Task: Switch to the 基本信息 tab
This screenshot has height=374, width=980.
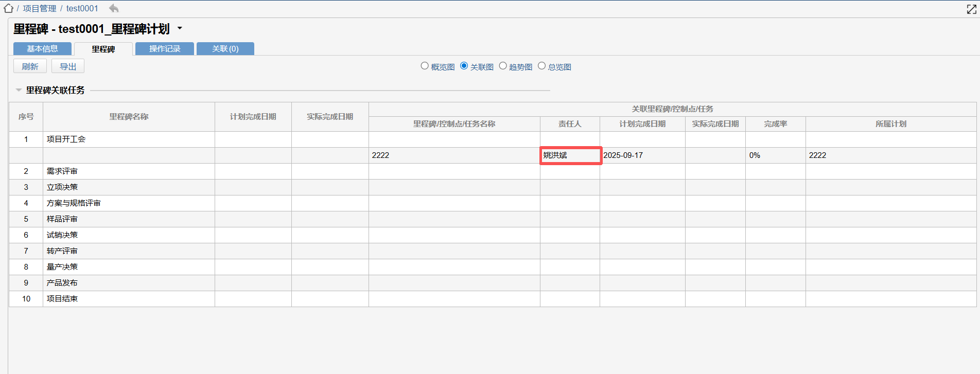Action: tap(42, 49)
